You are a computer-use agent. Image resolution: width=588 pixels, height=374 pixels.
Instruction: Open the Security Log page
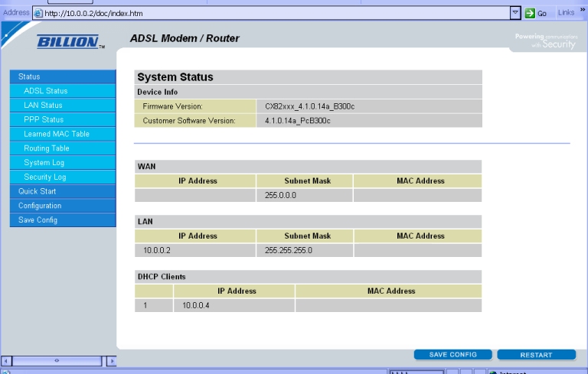click(63, 177)
